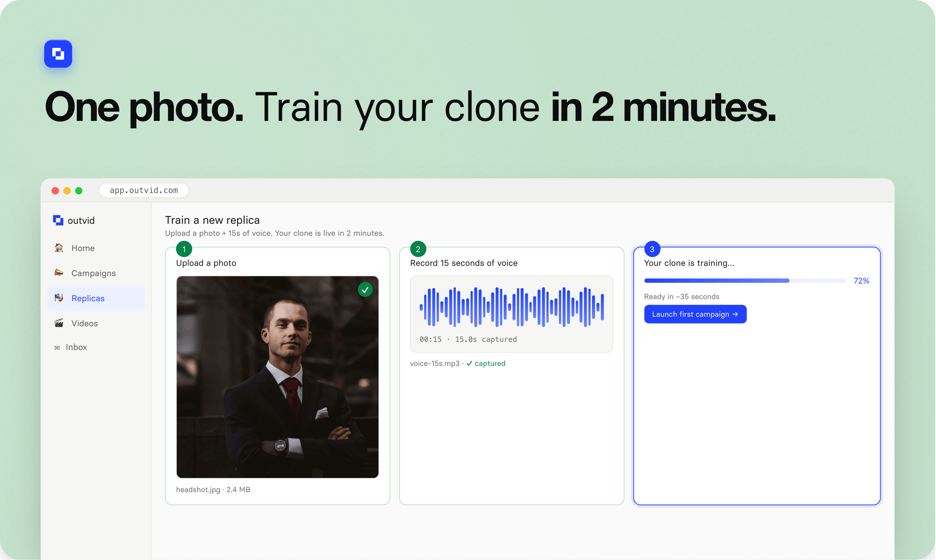Click the recorded voice waveform
The height and width of the screenshot is (560, 936).
coord(512,307)
